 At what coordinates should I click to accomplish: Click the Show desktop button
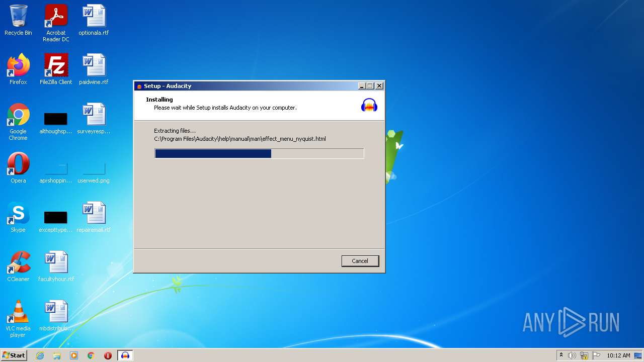tap(639, 355)
